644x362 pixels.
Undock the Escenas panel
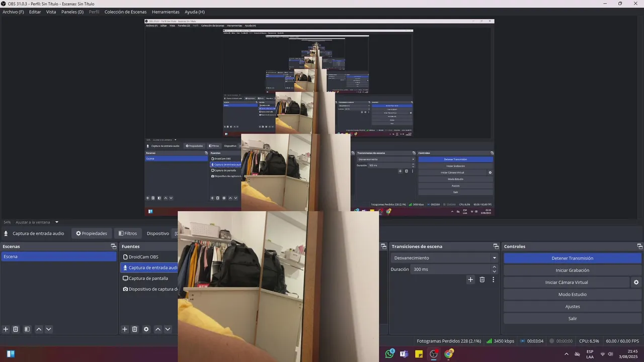[114, 246]
